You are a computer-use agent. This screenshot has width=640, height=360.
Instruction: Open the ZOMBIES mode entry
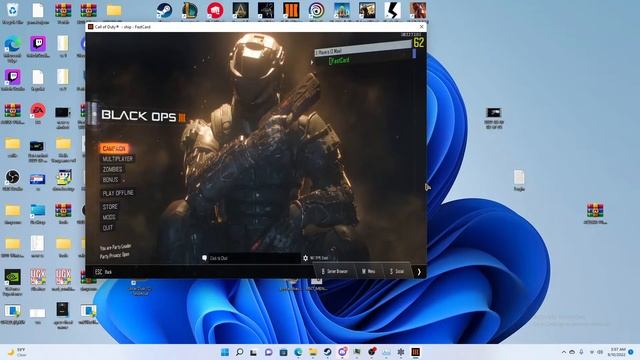tap(112, 169)
